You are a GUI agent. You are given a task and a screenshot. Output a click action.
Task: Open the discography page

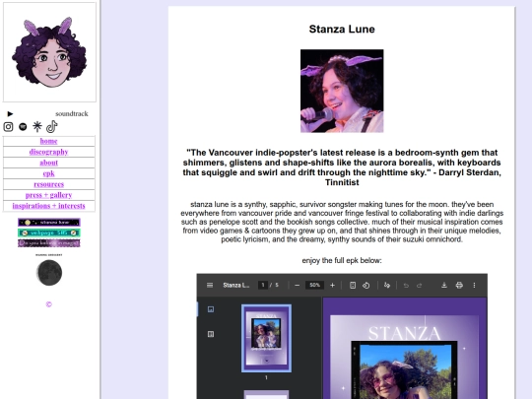49,152
